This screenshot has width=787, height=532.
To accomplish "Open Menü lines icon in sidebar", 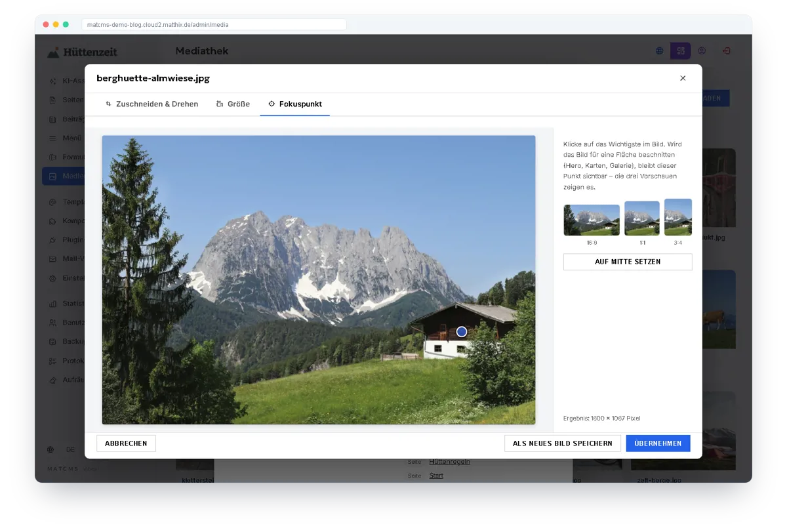I will (53, 138).
